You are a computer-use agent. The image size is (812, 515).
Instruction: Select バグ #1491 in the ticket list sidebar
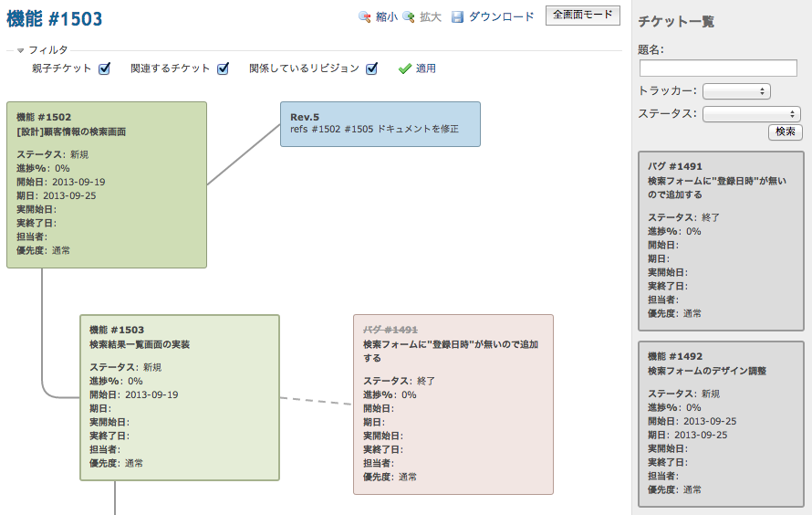click(x=721, y=241)
